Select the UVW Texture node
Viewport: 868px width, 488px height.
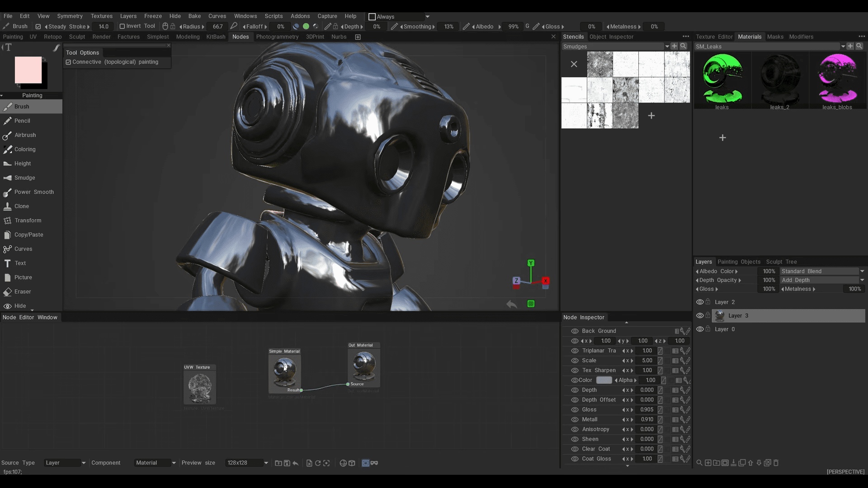pos(199,385)
